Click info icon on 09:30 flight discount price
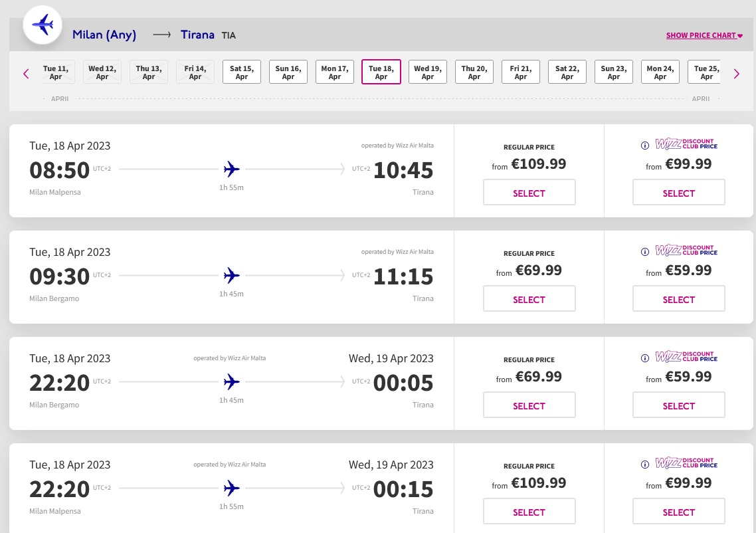This screenshot has width=756, height=533. 644,252
